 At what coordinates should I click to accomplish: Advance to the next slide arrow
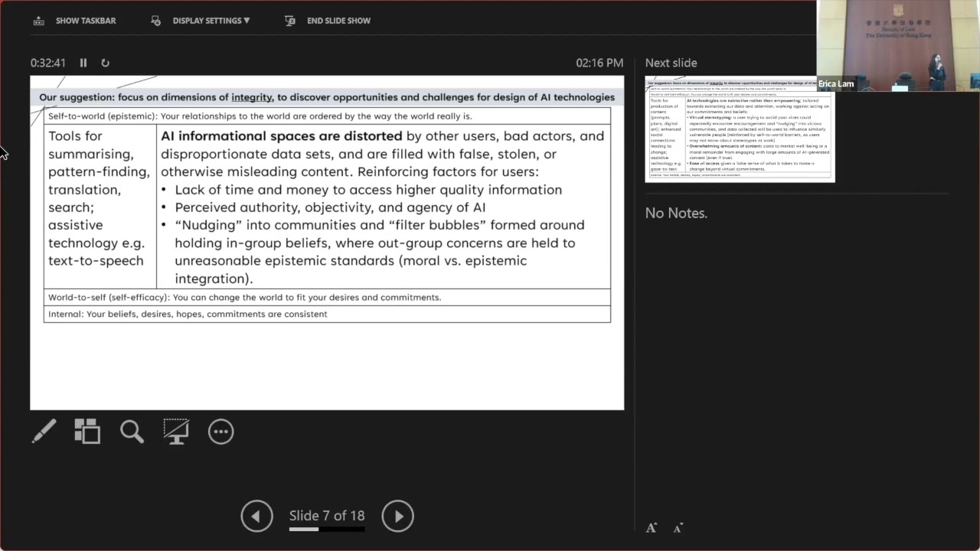[397, 516]
